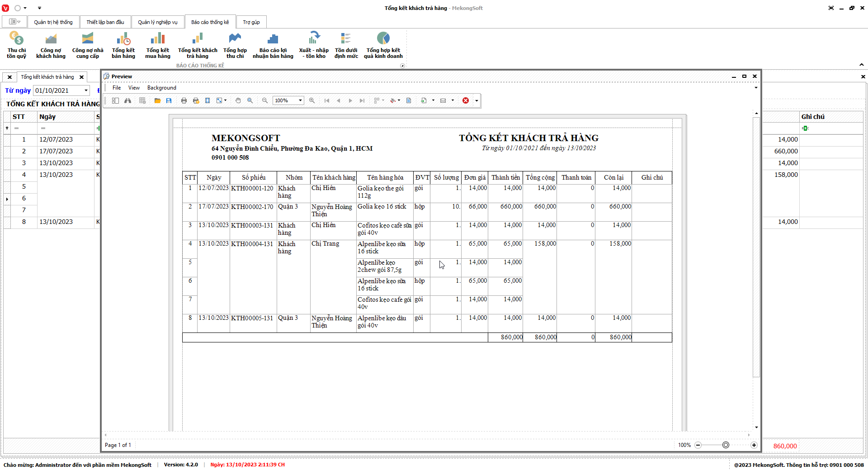The height and width of the screenshot is (470, 868).
Task: Close the preview with the red X icon
Action: [465, 100]
